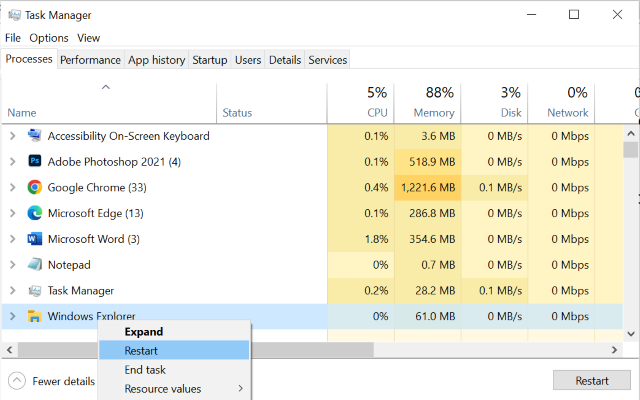Open the Options menu
This screenshot has width=640, height=400.
tap(49, 38)
